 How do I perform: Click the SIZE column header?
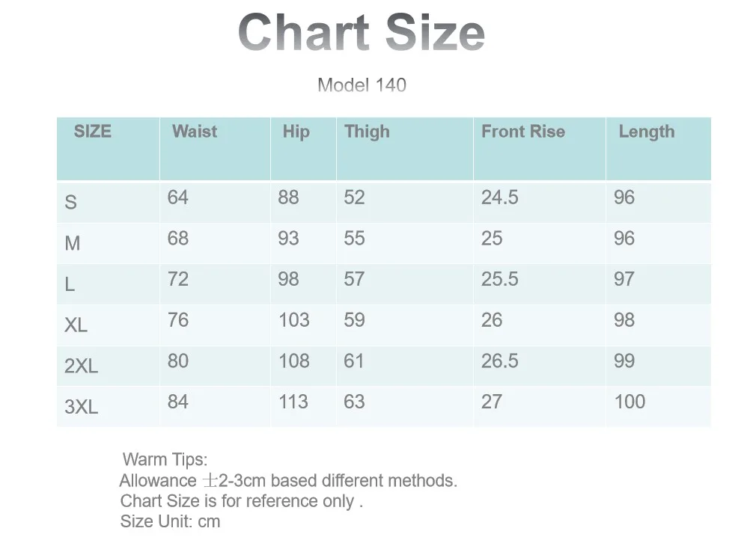(93, 131)
